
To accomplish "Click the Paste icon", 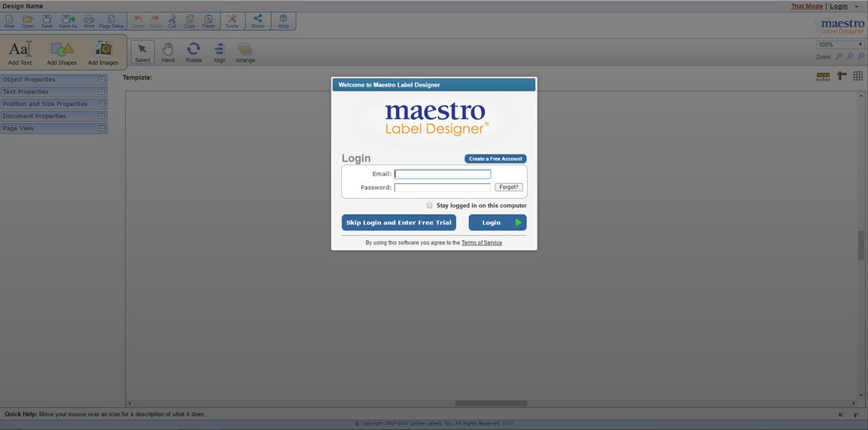I will (209, 21).
